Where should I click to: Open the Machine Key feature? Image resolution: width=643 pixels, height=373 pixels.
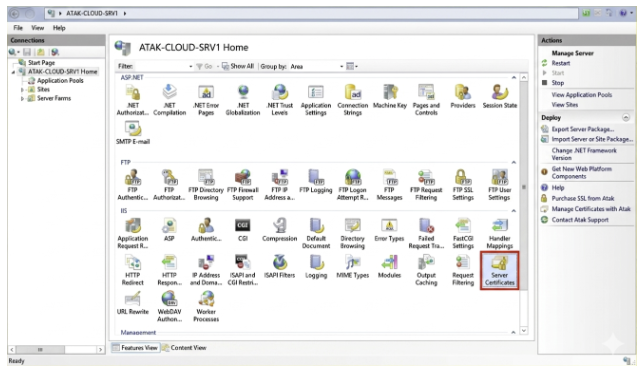(x=390, y=97)
